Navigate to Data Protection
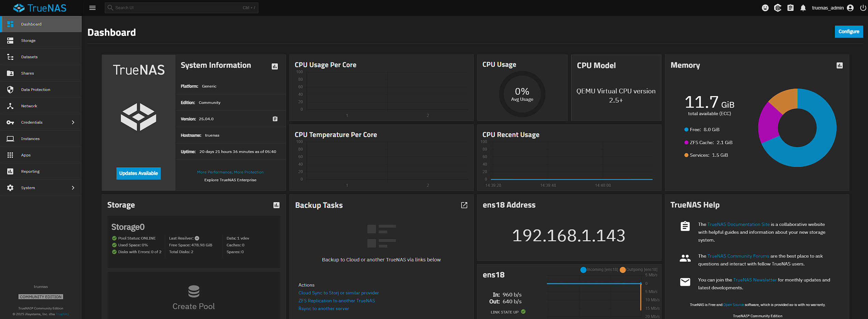This screenshot has height=319, width=868. pyautogui.click(x=41, y=90)
